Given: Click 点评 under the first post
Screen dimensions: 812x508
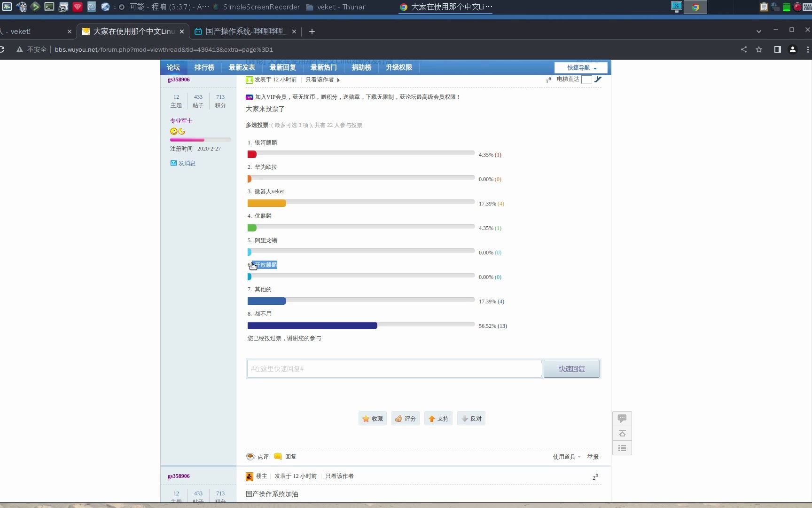Looking at the screenshot, I should [x=258, y=457].
